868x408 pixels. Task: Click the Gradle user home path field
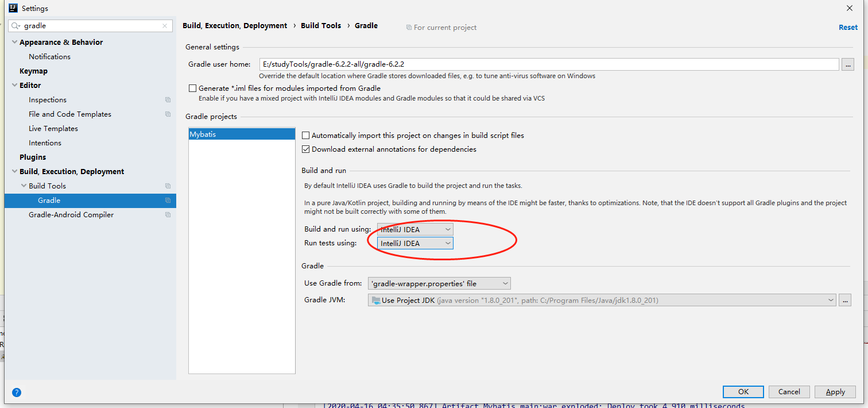point(549,64)
